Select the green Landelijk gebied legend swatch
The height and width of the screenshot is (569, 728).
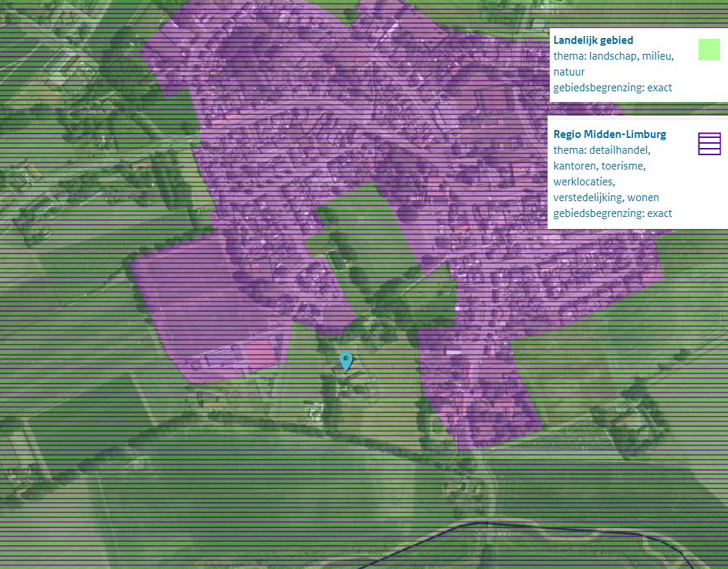tap(709, 50)
